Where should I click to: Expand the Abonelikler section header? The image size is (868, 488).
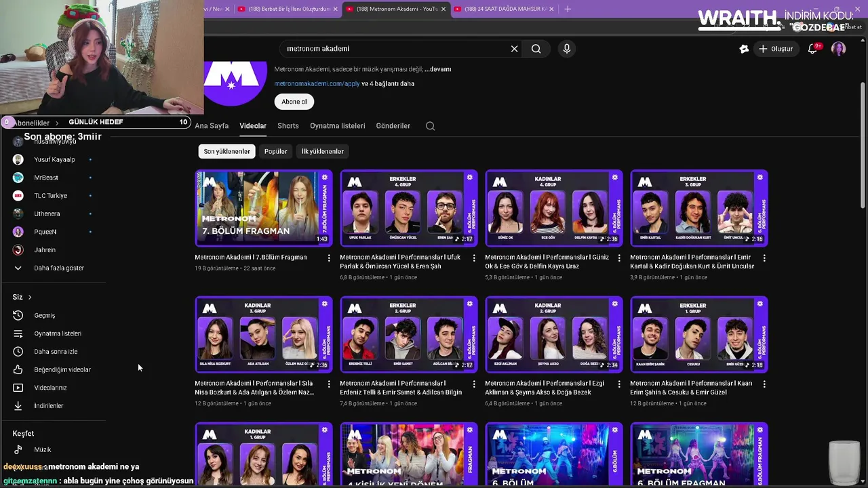coord(37,123)
